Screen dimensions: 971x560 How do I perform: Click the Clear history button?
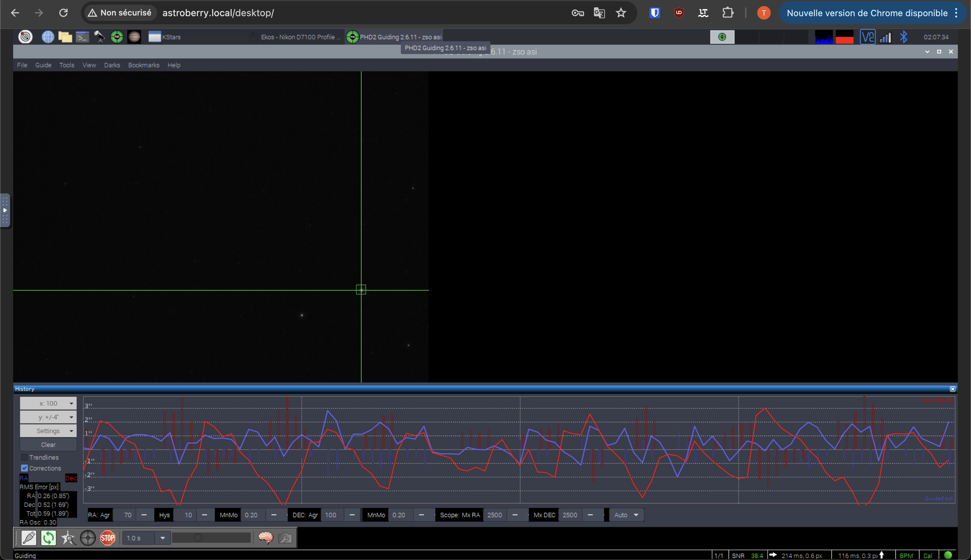(49, 445)
